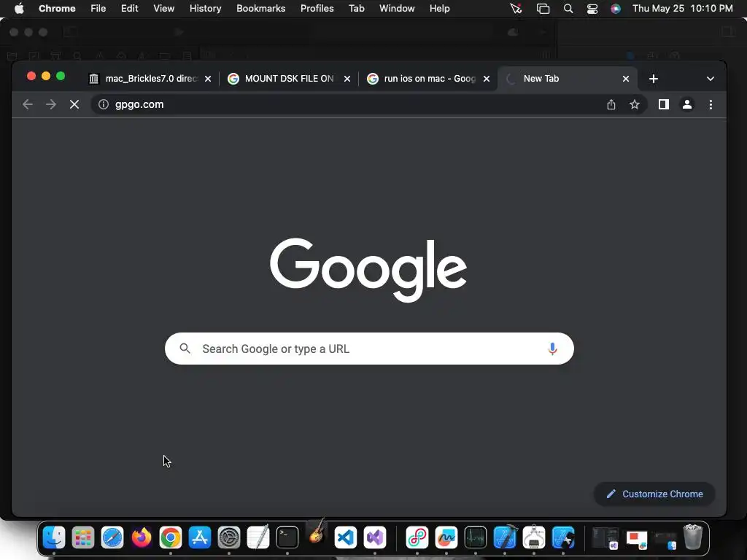Launch GarageBand from the Dock
The image size is (747, 560).
coord(317,532)
